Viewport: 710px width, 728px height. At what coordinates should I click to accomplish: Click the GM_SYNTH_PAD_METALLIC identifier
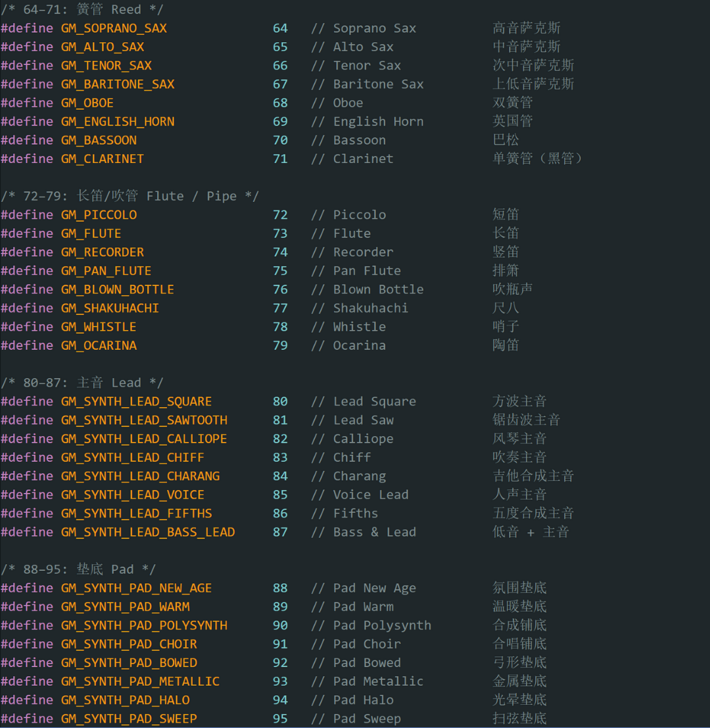(140, 681)
